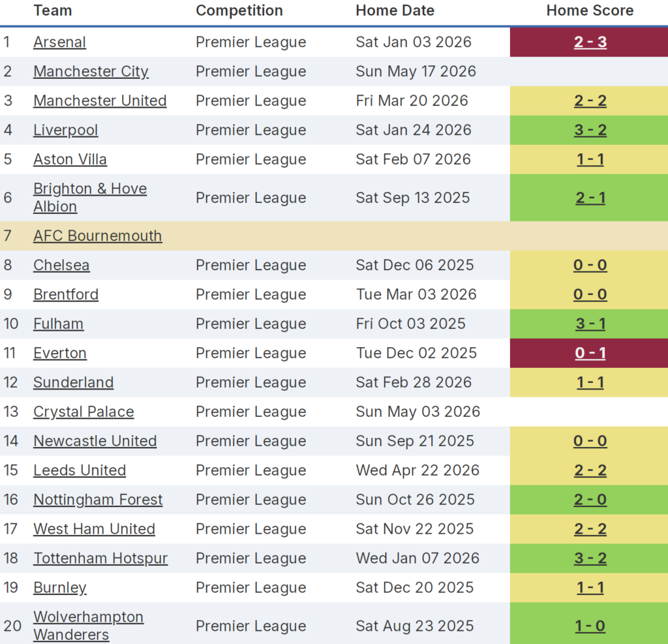Click Brighton 2 - 1 home score
The width and height of the screenshot is (668, 644).
(590, 198)
